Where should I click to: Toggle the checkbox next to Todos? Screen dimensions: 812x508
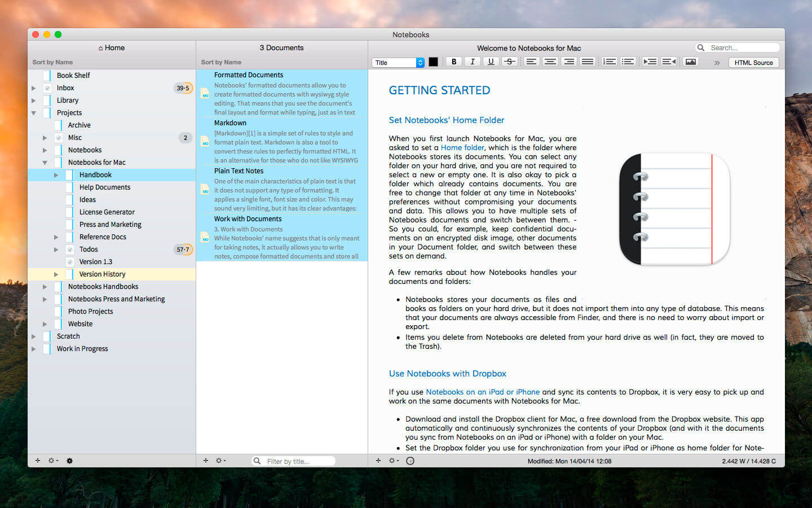[x=69, y=249]
